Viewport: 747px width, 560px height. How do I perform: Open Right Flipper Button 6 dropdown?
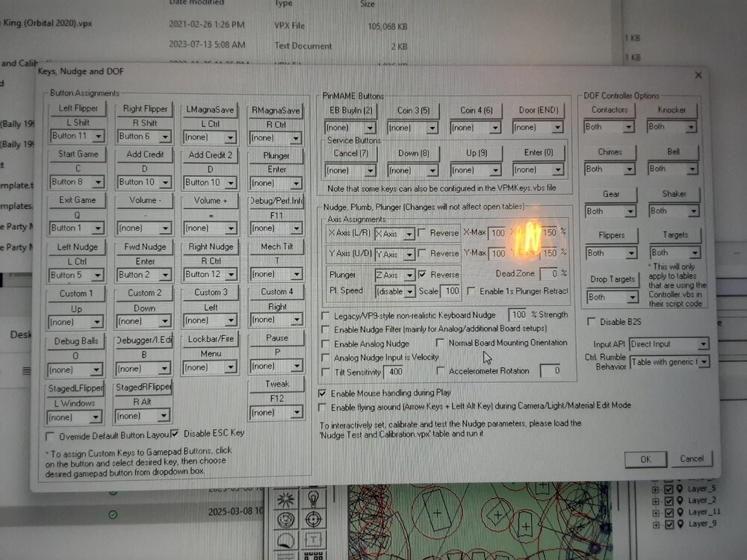point(165,137)
